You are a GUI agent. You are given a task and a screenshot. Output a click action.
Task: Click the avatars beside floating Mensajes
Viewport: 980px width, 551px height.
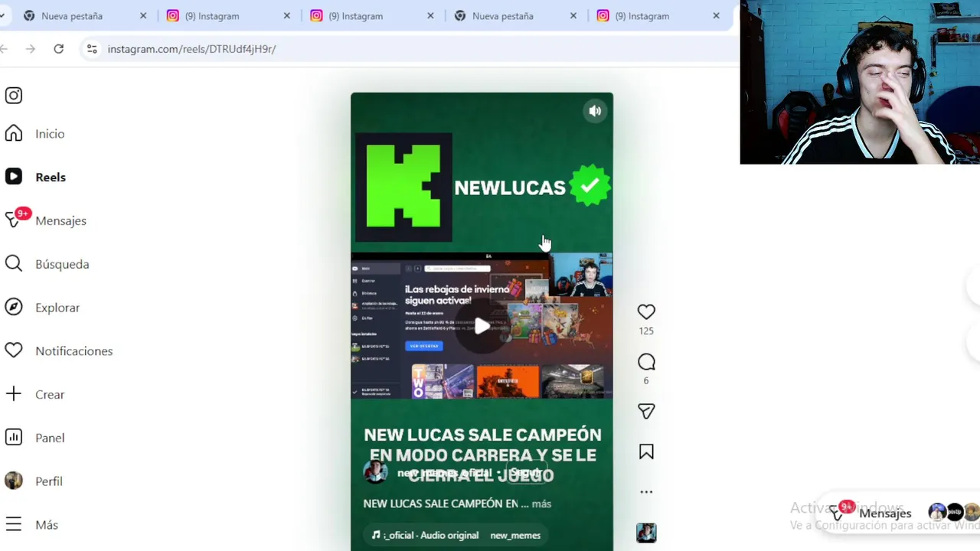(x=953, y=512)
